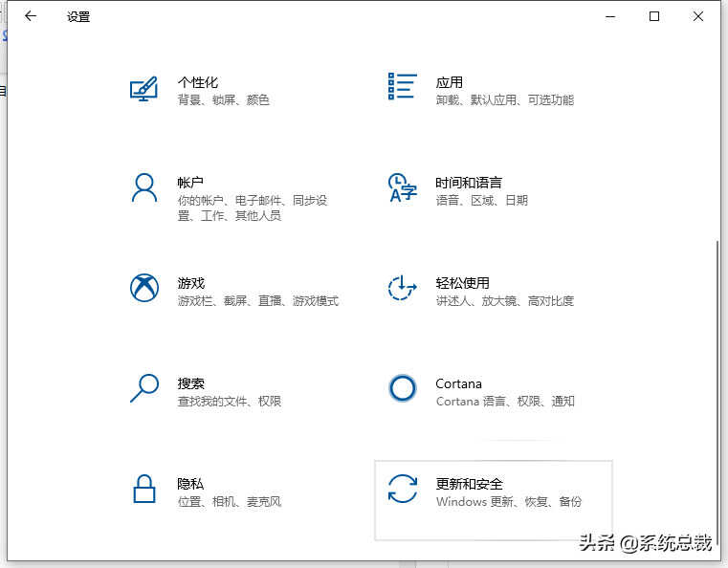The image size is (728, 568).
Task: Open the 应用 list icon
Action: point(402,86)
